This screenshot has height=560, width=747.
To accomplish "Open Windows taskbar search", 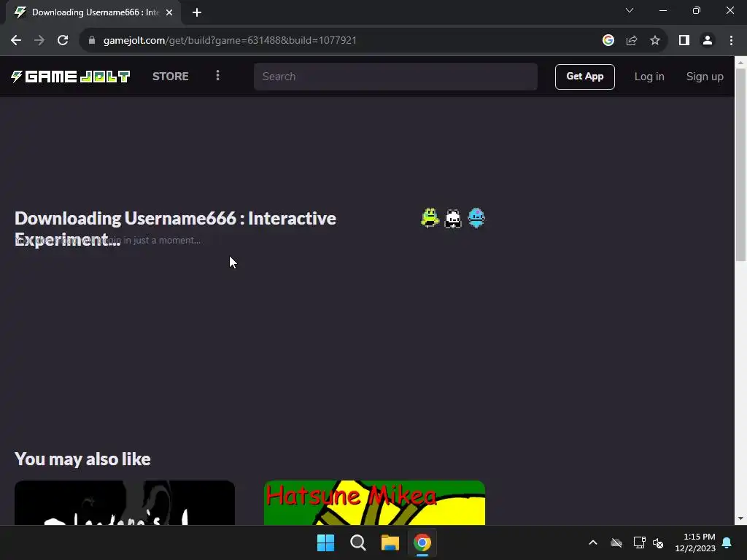I will [x=357, y=542].
